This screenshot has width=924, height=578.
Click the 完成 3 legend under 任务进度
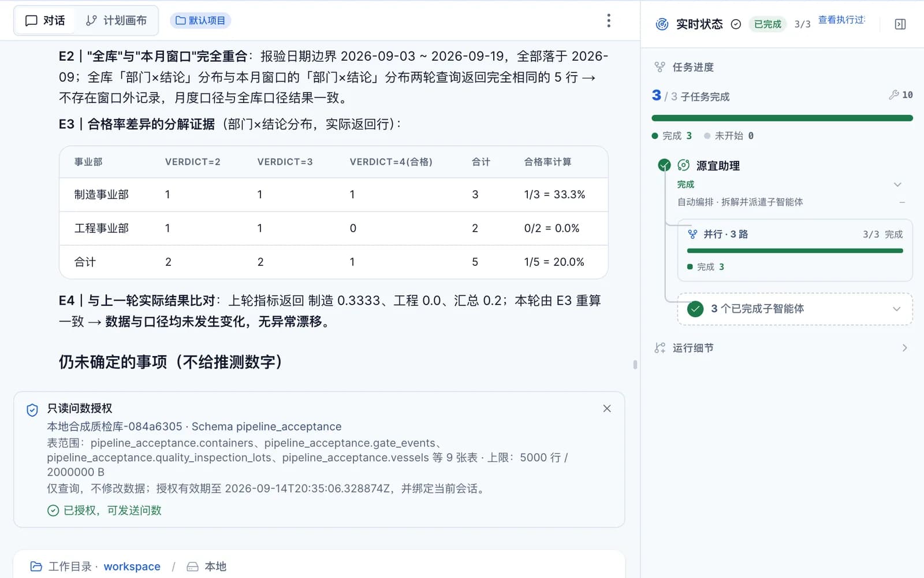[x=672, y=136]
